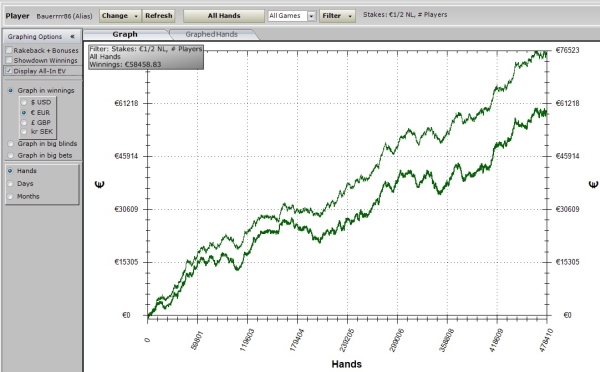This screenshot has height=372, width=600.
Task: Click player name Bauerrrr86 (Alias)
Action: point(64,16)
